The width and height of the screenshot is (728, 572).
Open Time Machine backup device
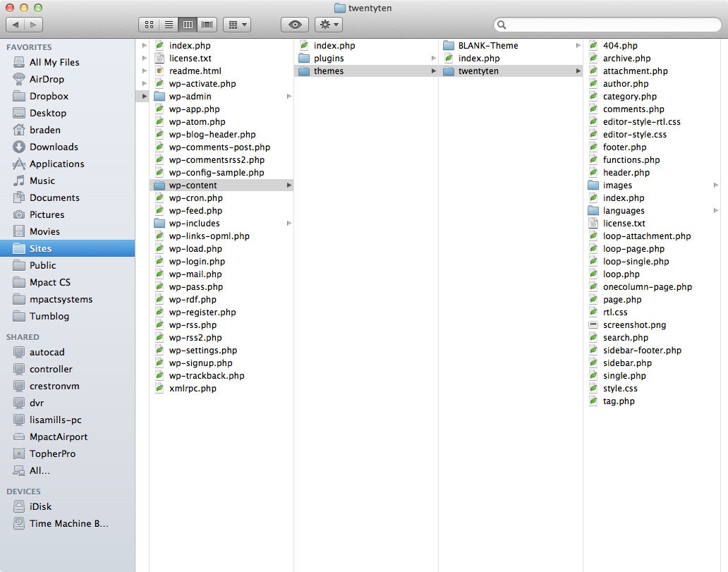click(x=67, y=524)
